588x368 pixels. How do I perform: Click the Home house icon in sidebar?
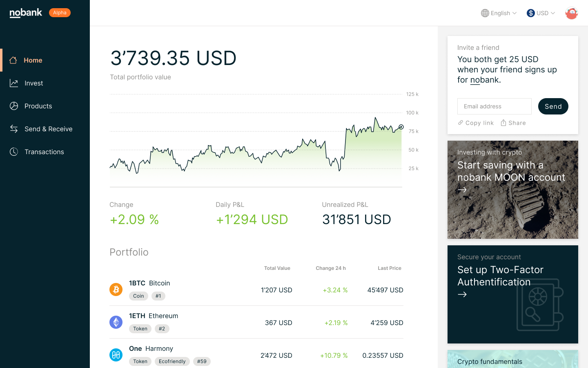click(x=13, y=60)
